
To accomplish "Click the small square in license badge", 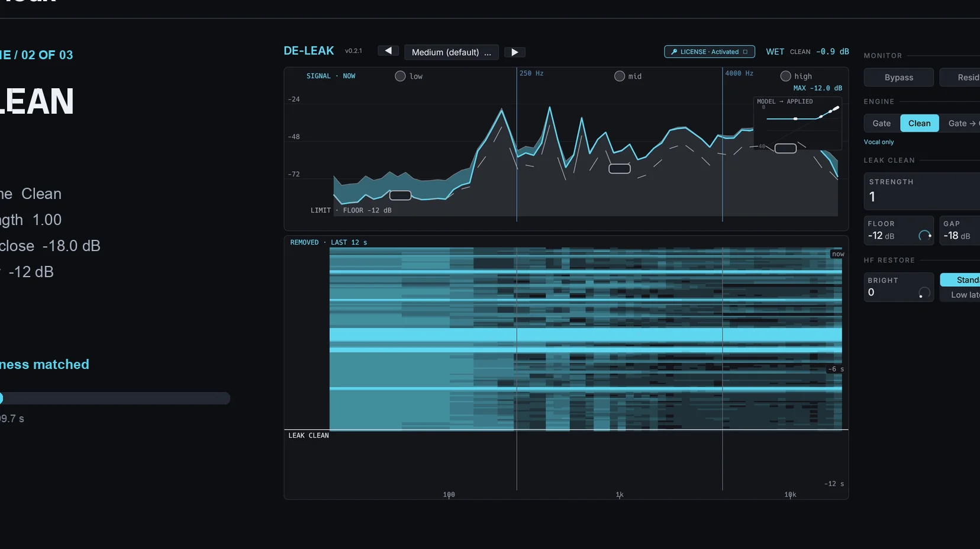I will click(x=746, y=52).
